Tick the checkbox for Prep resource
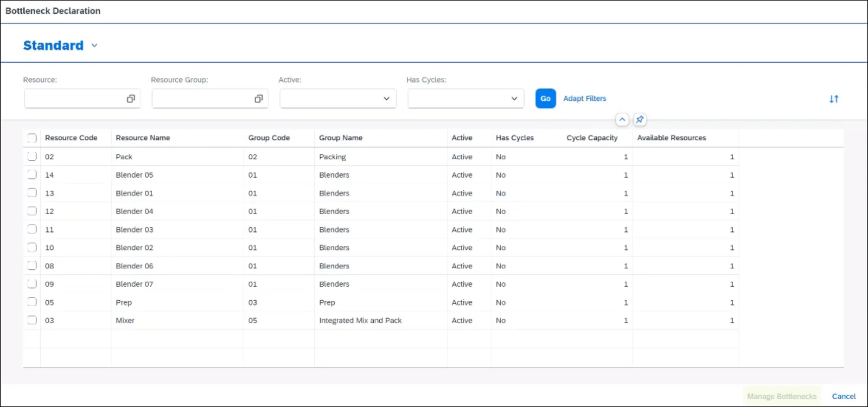Viewport: 868px width, 407px height. pos(32,302)
